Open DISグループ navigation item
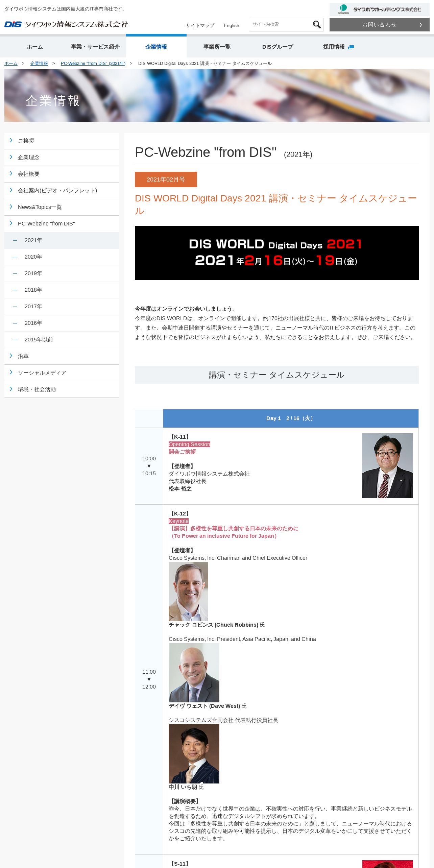Screen dimensions: 434x868 (x=278, y=47)
